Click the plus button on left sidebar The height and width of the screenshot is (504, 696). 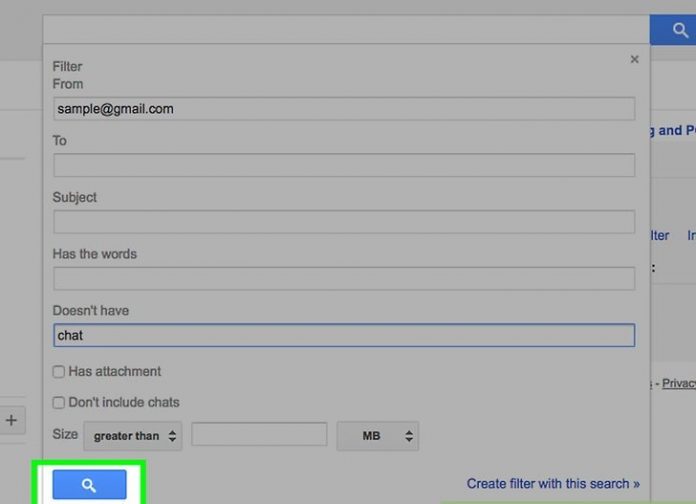pyautogui.click(x=11, y=420)
